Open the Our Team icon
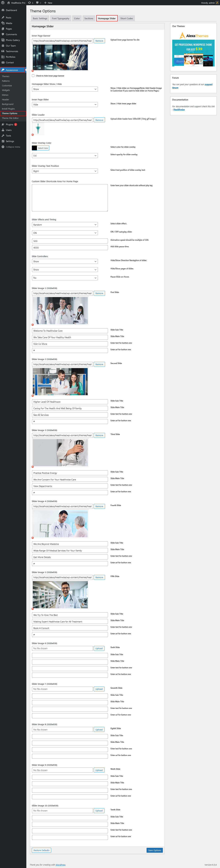The image size is (220, 868). (3, 46)
